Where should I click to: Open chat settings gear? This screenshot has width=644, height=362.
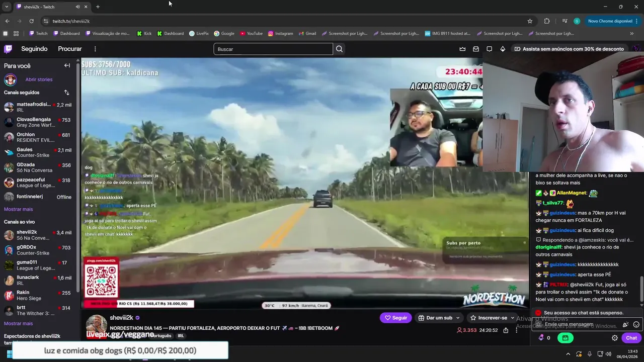(x=615, y=338)
